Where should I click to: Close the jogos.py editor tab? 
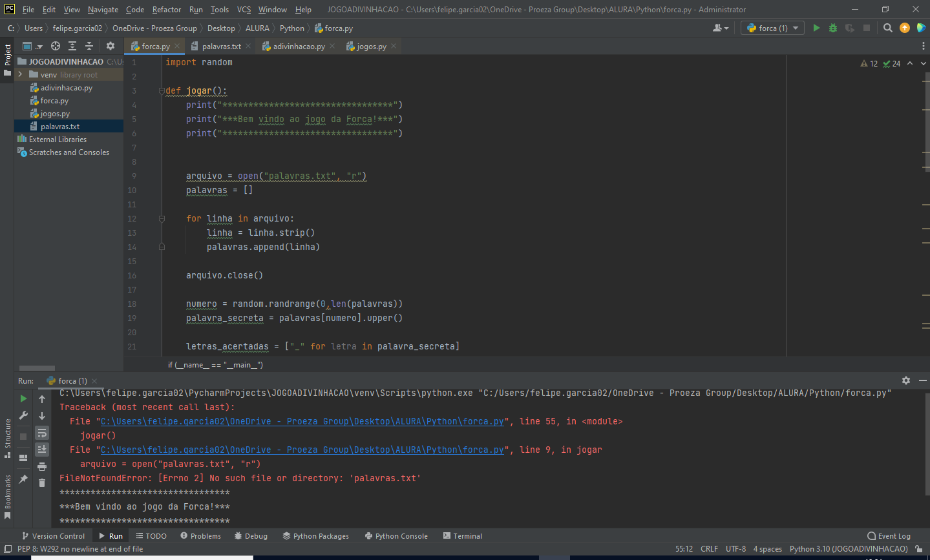tap(394, 46)
